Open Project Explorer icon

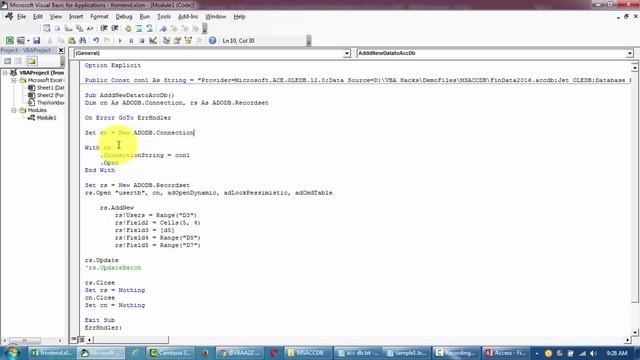[166, 40]
